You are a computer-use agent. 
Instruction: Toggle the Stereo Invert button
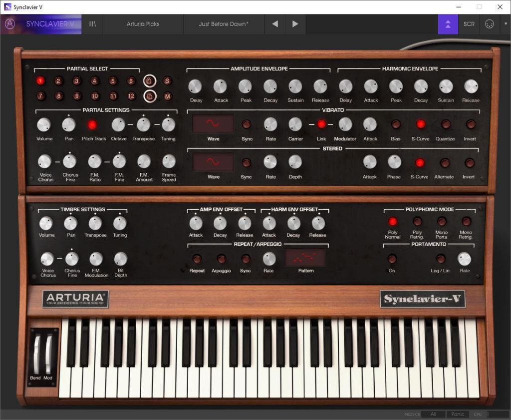pyautogui.click(x=469, y=162)
